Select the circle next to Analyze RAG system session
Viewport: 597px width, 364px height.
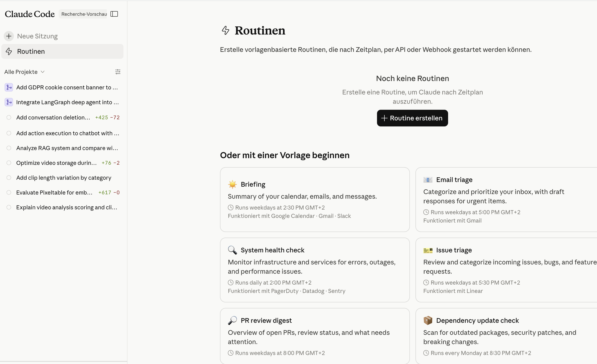9,148
